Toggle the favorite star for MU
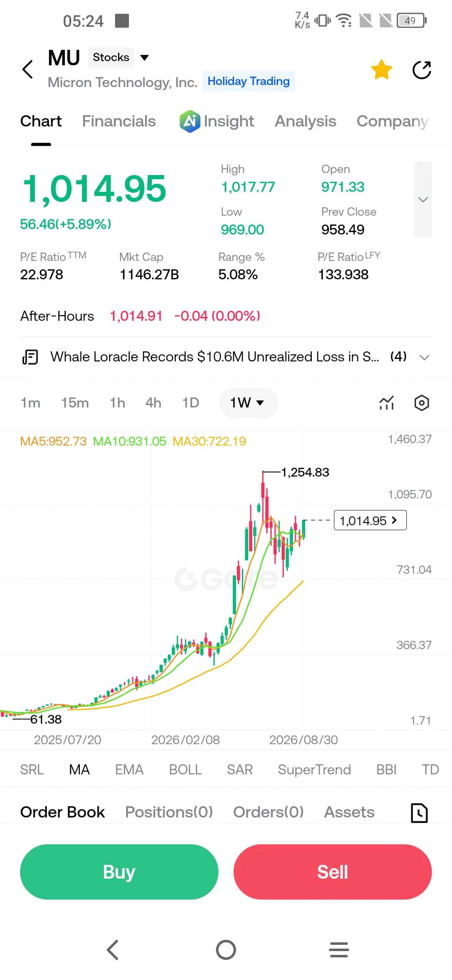 point(382,70)
